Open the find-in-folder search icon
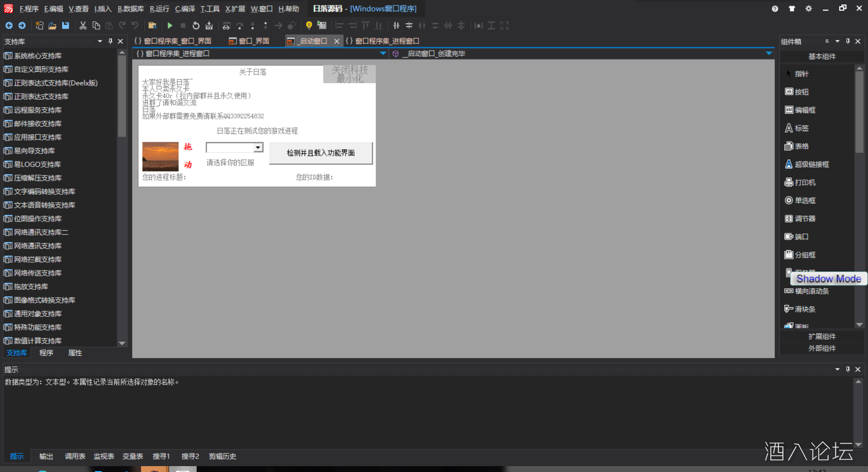This screenshot has width=868, height=472. [152, 25]
